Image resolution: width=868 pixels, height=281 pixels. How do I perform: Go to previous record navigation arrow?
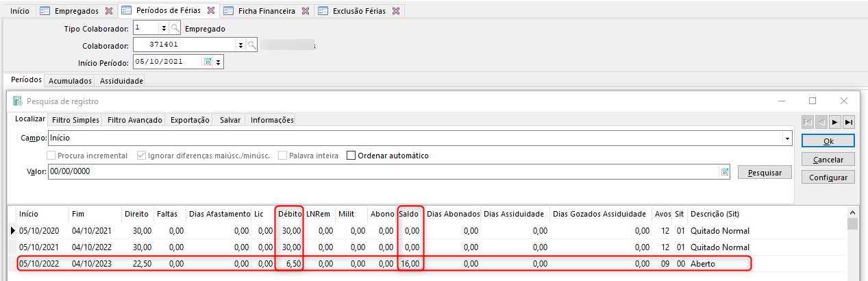[821, 122]
